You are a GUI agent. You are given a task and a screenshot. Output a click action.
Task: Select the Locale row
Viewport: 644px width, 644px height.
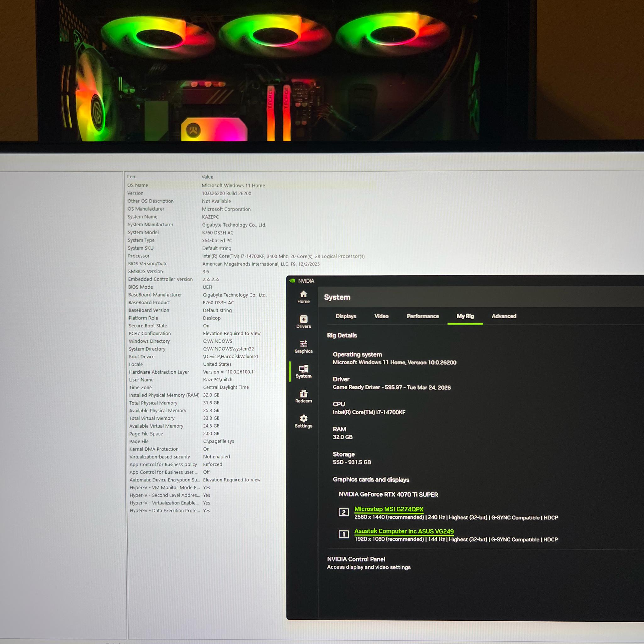coord(180,364)
